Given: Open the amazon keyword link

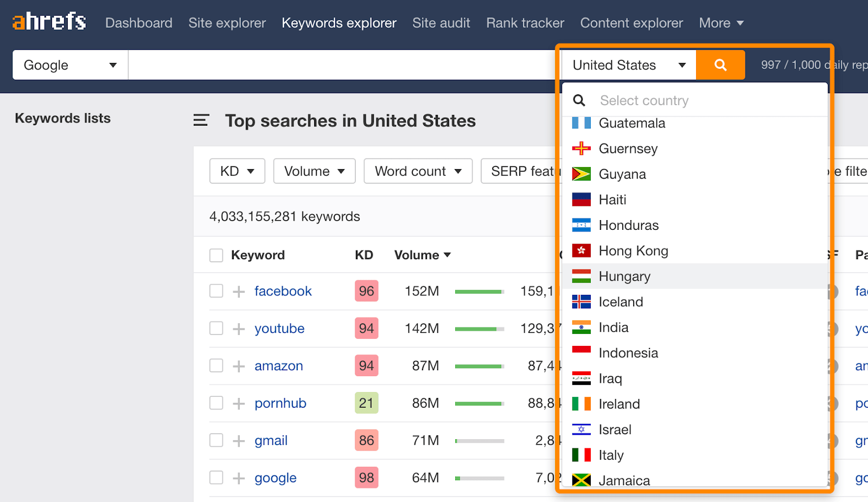Looking at the screenshot, I should coord(279,366).
